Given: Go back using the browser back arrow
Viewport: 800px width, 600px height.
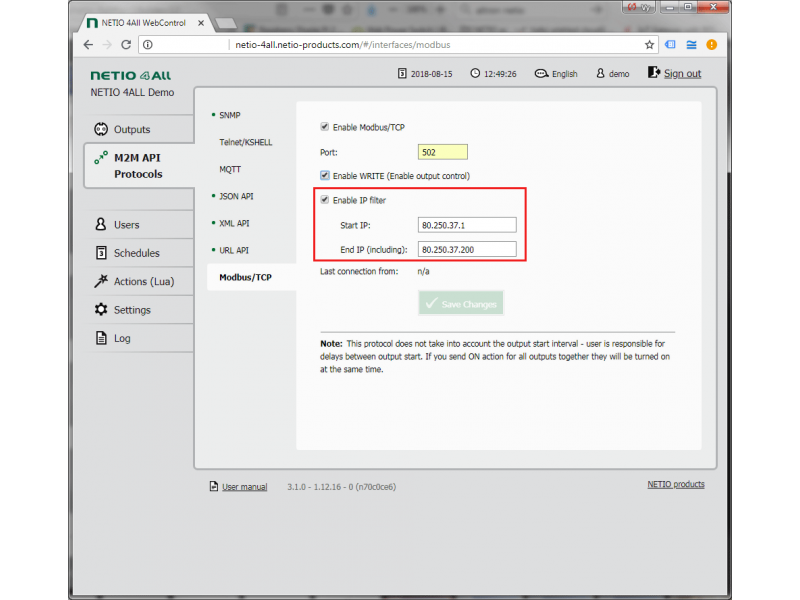Looking at the screenshot, I should click(88, 45).
